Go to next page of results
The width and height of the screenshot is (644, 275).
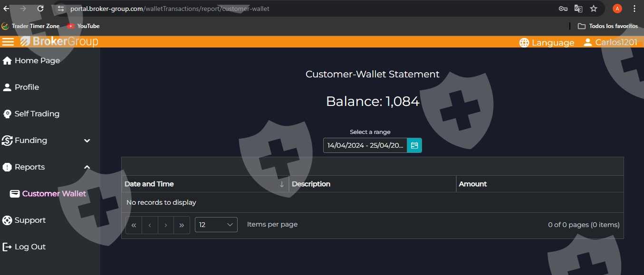coord(165,225)
